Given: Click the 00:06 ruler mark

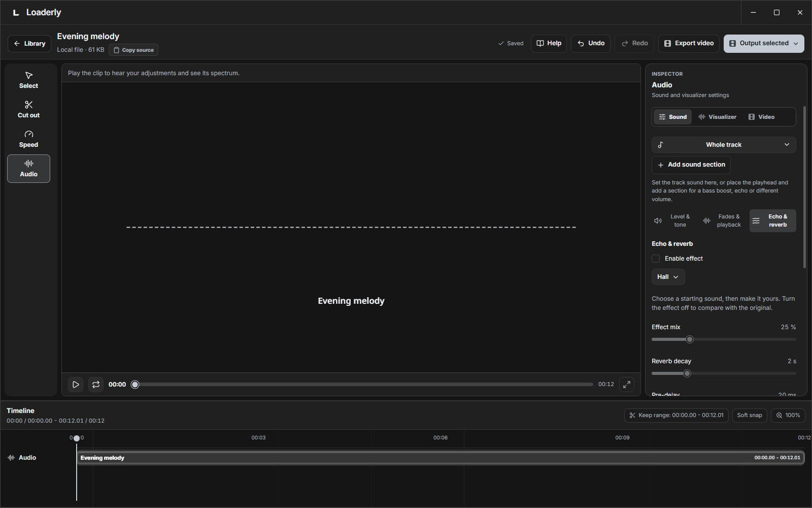Looking at the screenshot, I should click(441, 437).
